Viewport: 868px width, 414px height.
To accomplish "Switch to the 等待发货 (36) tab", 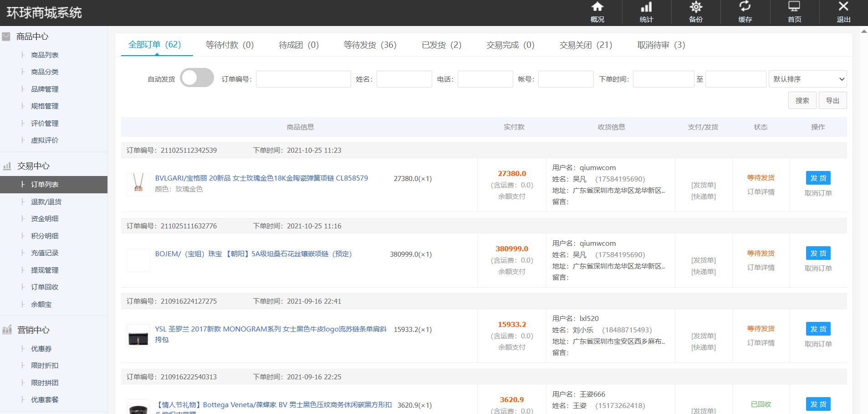I will coord(370,45).
